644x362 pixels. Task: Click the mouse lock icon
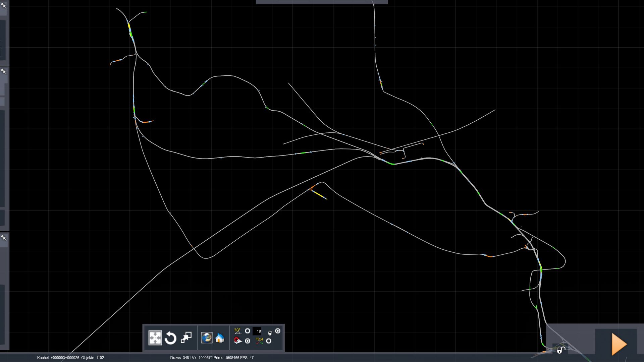(270, 333)
